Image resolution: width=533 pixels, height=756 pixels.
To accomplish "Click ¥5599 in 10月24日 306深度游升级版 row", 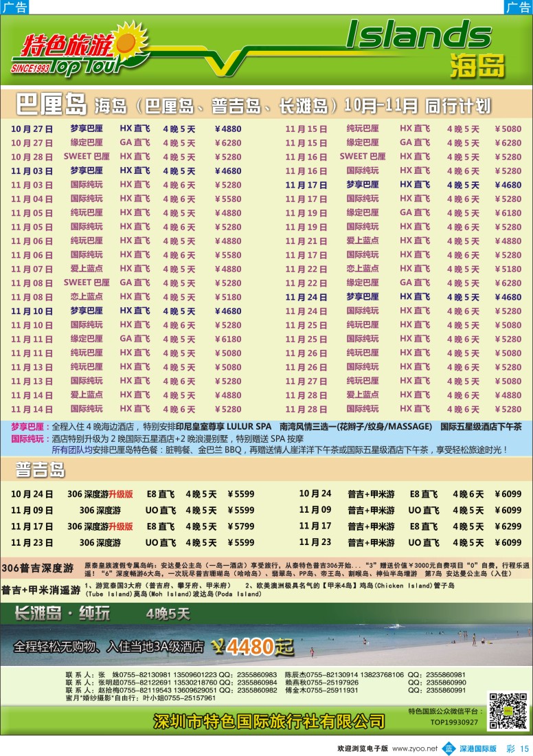I will click(241, 494).
